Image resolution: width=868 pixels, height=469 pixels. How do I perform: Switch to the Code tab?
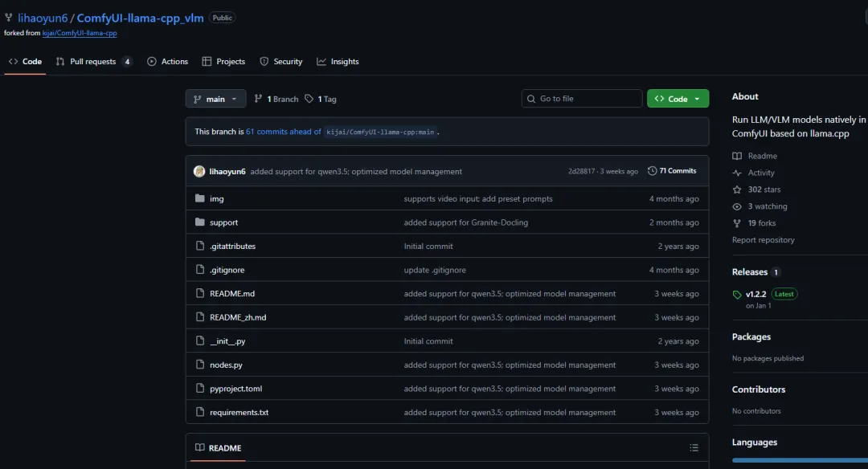[25, 61]
